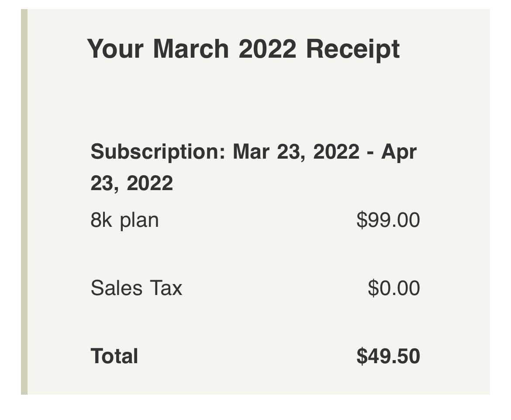Click the "Your March 2022 Receipt" heading
The width and height of the screenshot is (511, 420).
tap(243, 49)
